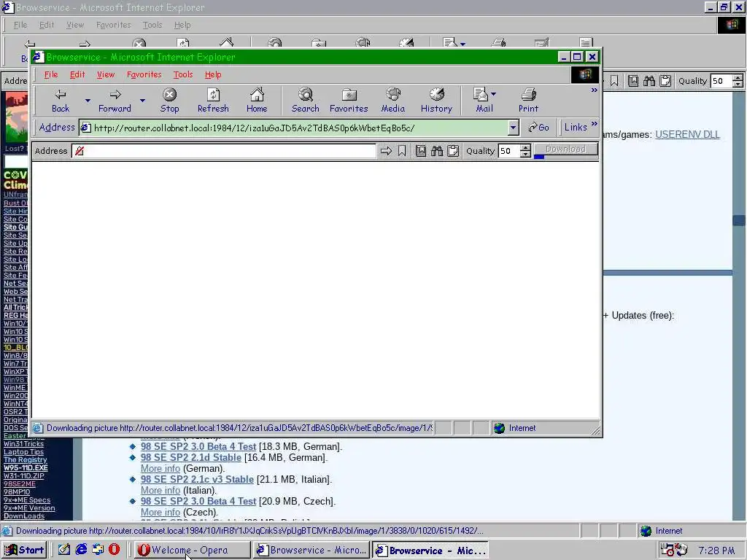This screenshot has width=747, height=560.
Task: Expand hidden toolbar buttons chevron after Print
Action: click(594, 90)
